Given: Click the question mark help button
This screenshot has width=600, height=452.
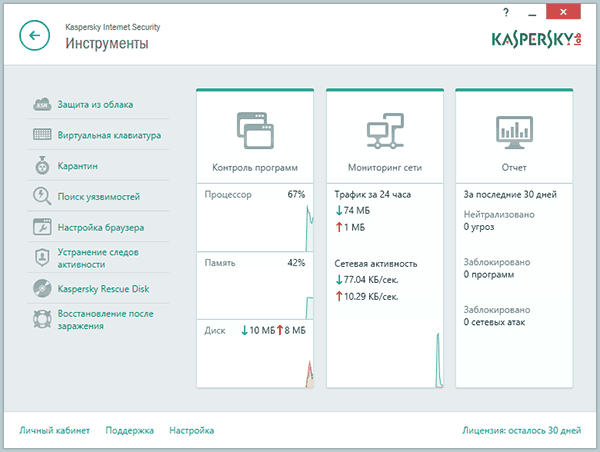Looking at the screenshot, I should coord(506,13).
